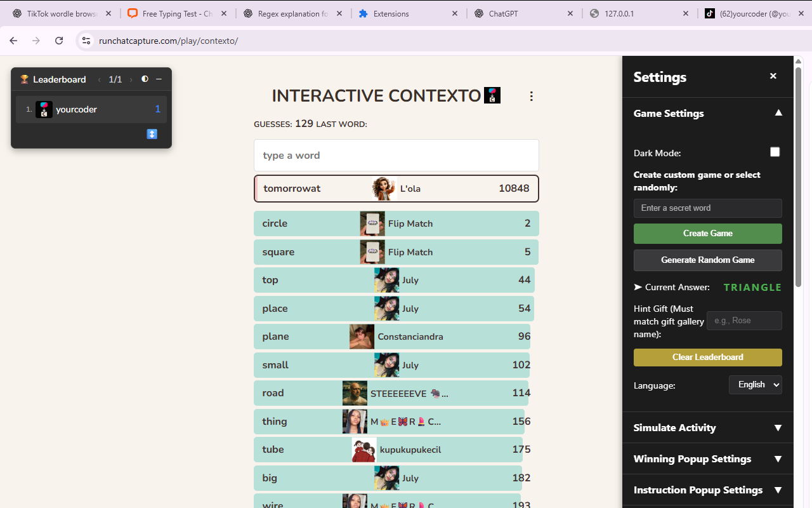Expand the Simulate Activity section

click(708, 427)
